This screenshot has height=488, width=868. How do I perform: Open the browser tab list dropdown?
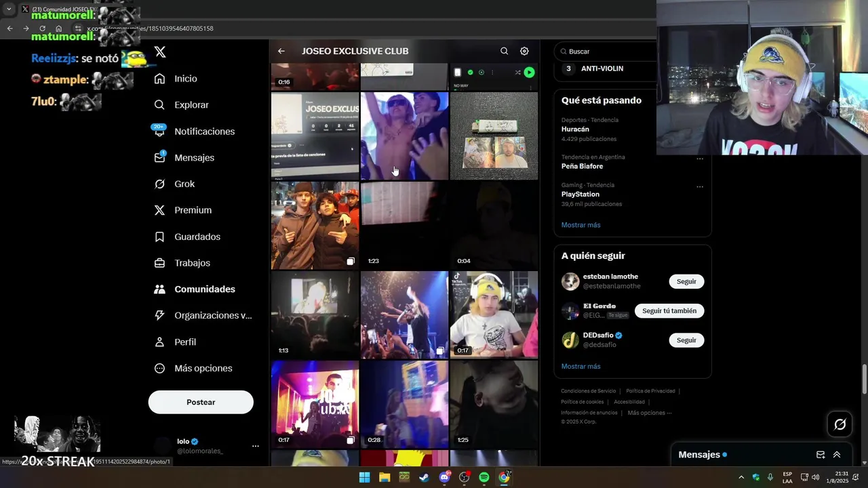pos(9,9)
